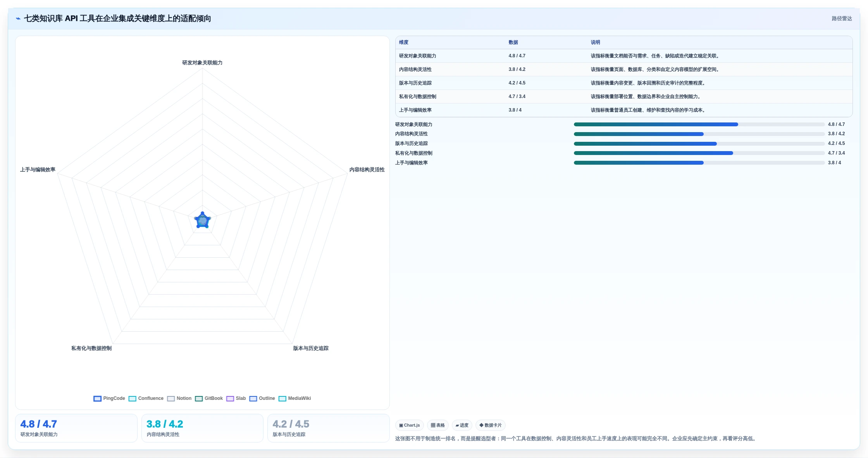Screen dimensions: 868x458
Task: Click the 上手与编辑效率 progress bar
Action: 699,163
